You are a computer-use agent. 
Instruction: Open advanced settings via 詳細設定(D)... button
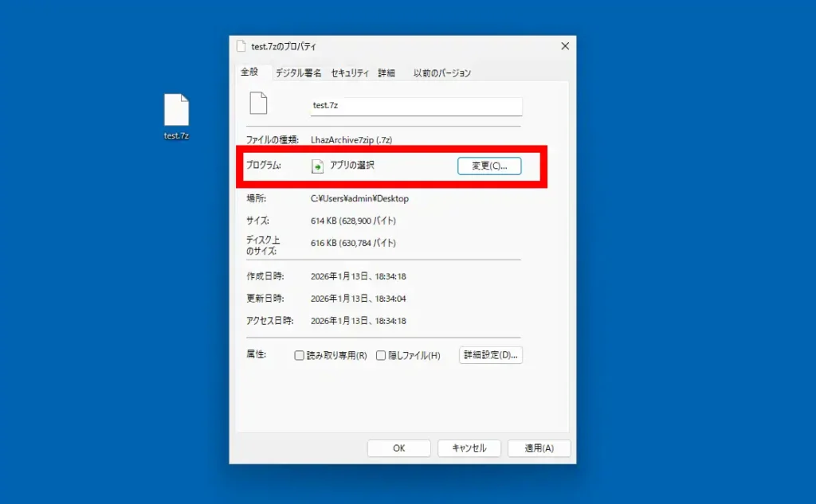490,355
